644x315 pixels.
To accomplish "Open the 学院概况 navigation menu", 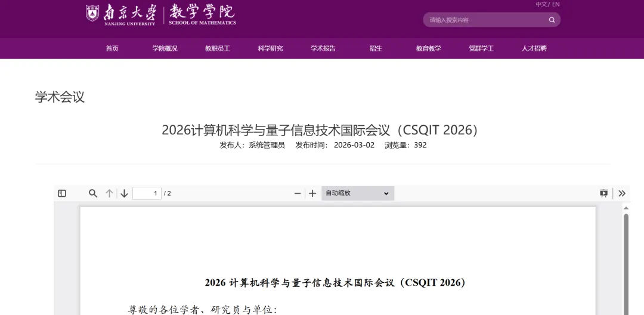I will click(x=165, y=48).
